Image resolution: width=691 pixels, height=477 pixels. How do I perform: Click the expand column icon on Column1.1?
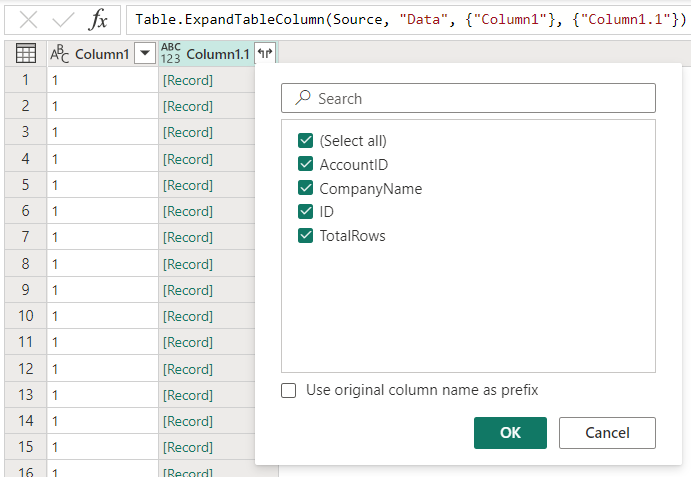264,54
